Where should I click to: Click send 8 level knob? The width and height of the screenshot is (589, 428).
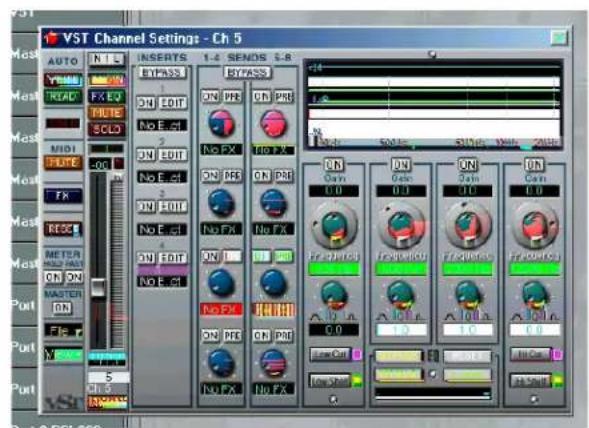tap(273, 363)
